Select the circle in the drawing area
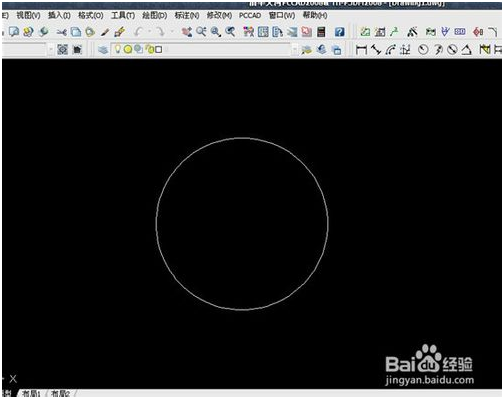 pos(242,138)
